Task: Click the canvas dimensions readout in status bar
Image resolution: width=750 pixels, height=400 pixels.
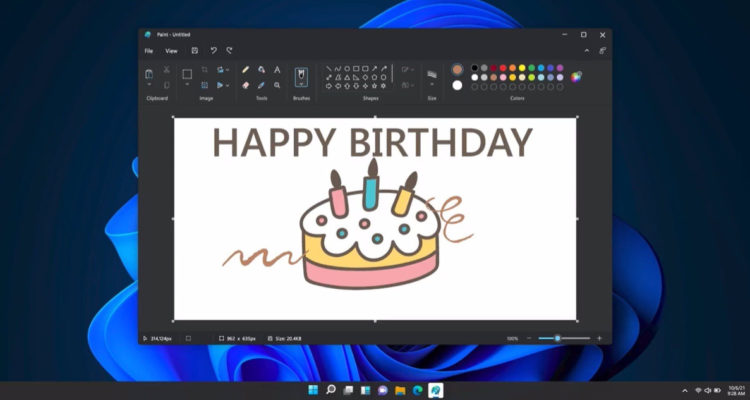Action: 237,339
